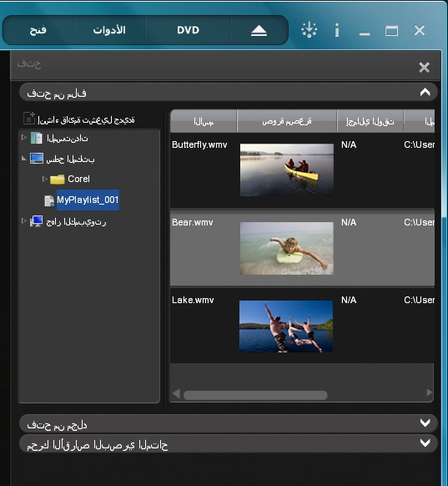This screenshot has width=448, height=486.
Task: Click the create new playlist icon
Action: pos(29,118)
